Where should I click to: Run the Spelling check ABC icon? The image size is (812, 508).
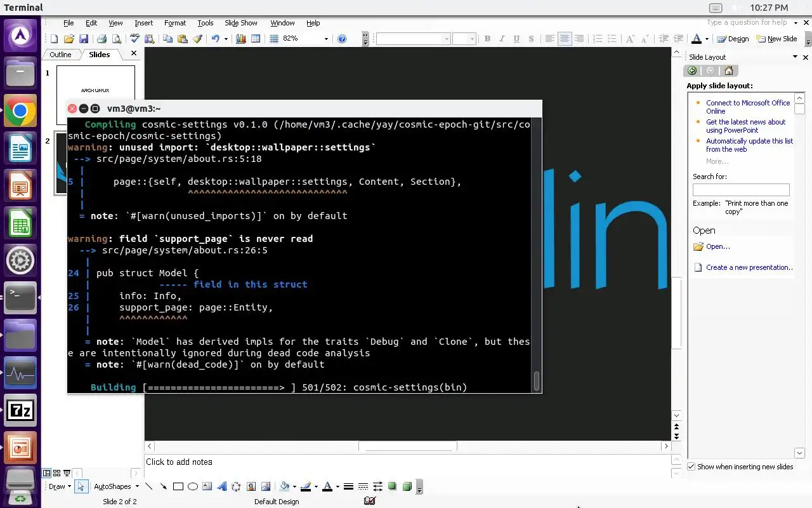(x=134, y=39)
